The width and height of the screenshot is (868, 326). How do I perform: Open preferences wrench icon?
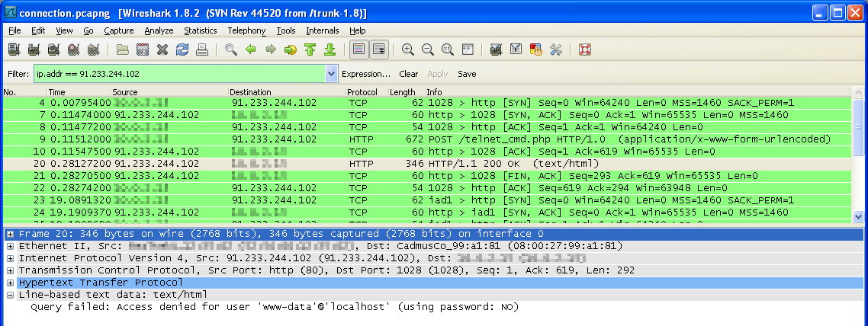pos(556,50)
